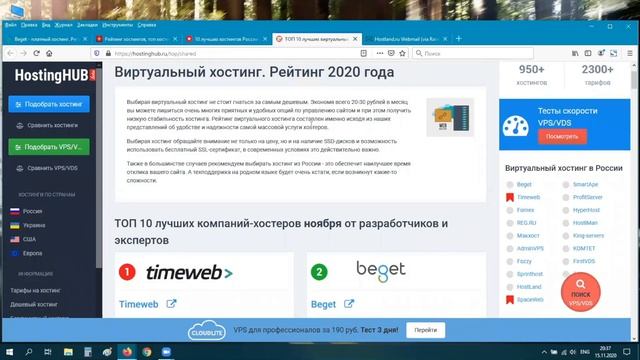
Task: Open a new tab with the plus icon
Action: pos(459,39)
